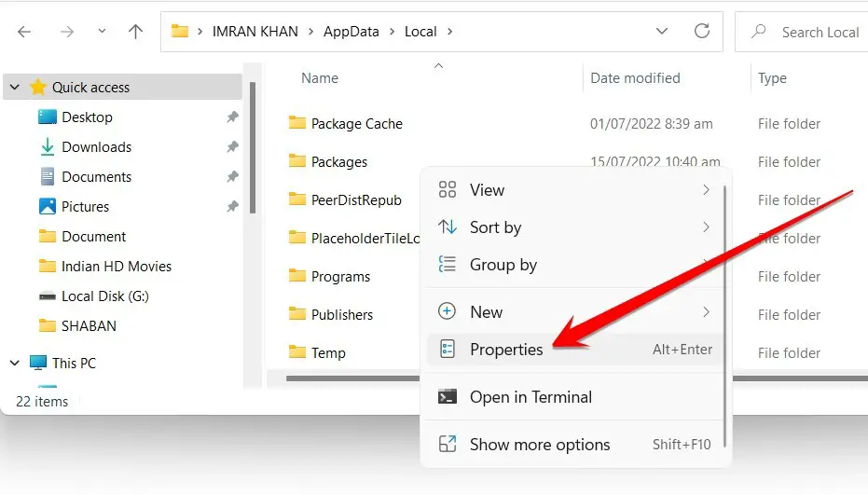Open the Document folder in sidebar
Viewport: 868px width, 495px height.
pyautogui.click(x=93, y=237)
